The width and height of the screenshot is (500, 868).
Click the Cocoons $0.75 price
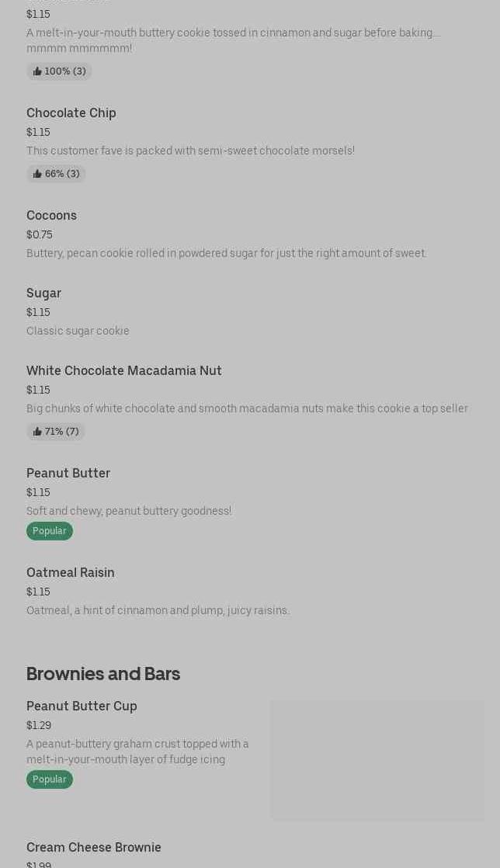[40, 234]
